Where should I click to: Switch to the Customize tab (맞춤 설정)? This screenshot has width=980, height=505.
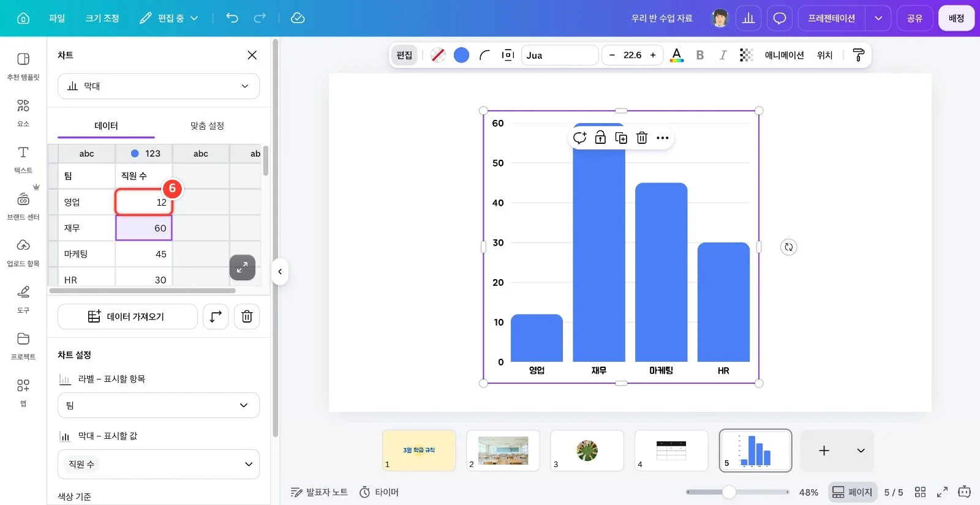coord(207,125)
